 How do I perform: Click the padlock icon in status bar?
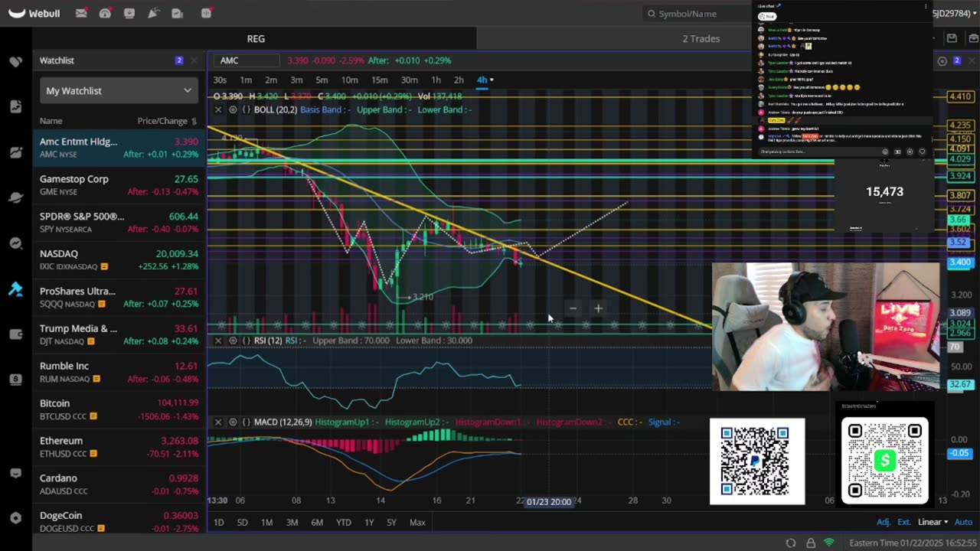[811, 543]
